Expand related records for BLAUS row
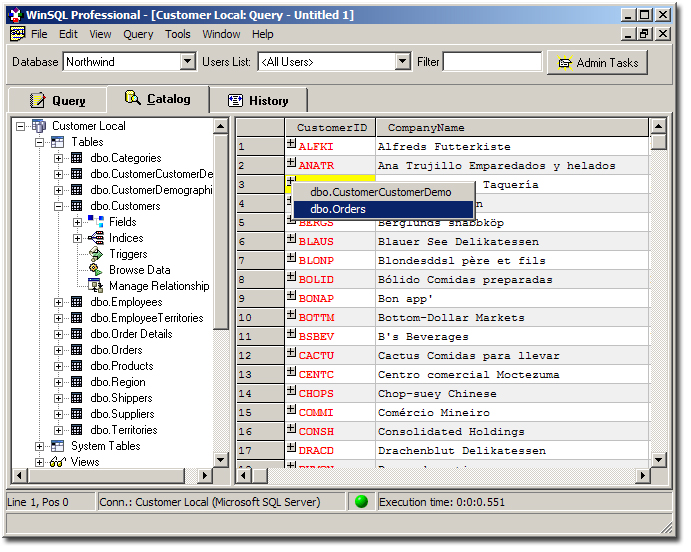The height and width of the screenshot is (552, 691). [x=291, y=238]
